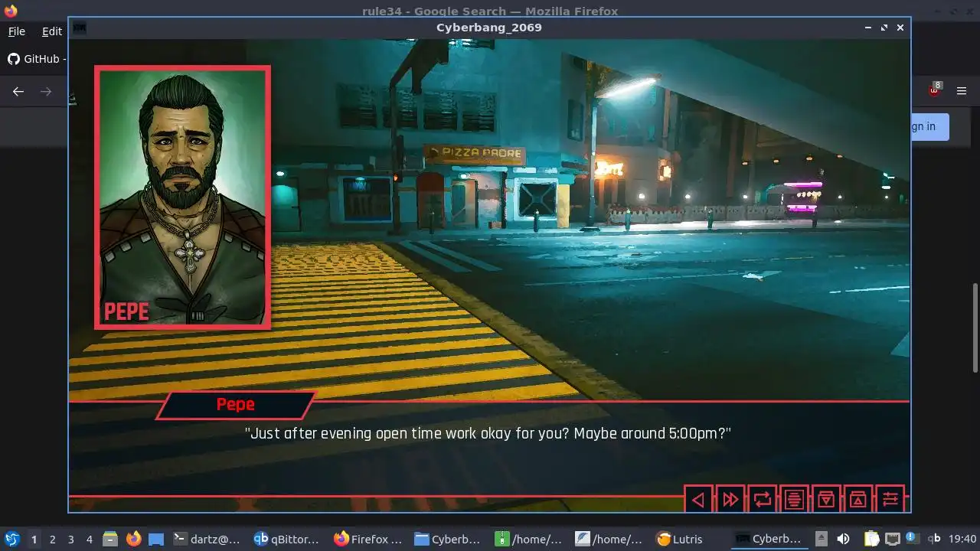Click the uBlock extension icon with badge

coord(934,90)
